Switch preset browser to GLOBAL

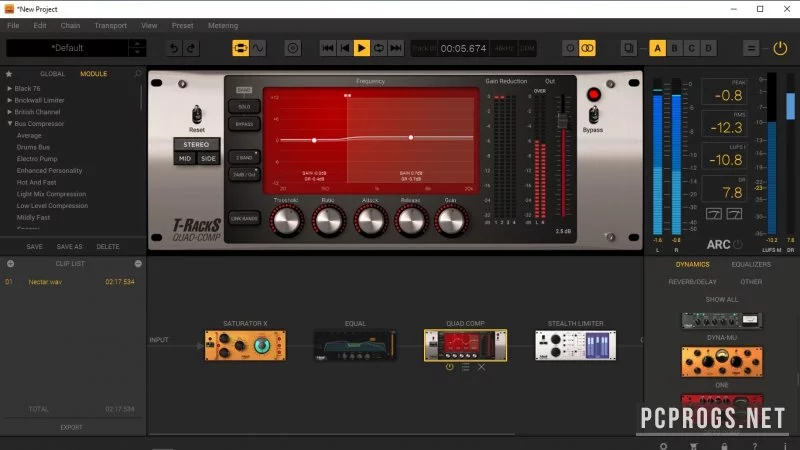pyautogui.click(x=52, y=74)
